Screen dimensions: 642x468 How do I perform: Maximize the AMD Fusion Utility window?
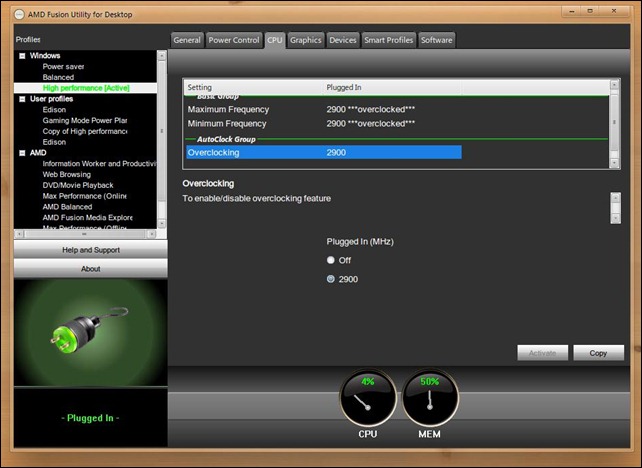(590, 11)
